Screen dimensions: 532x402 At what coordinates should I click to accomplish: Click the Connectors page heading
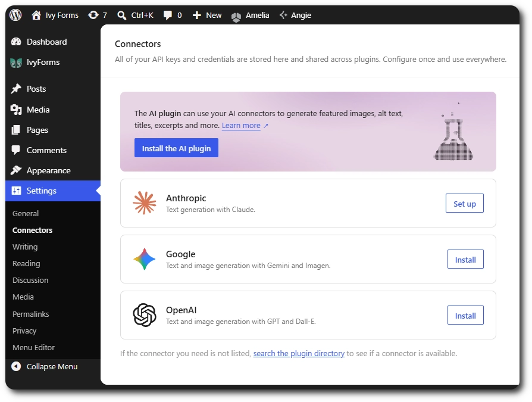137,44
